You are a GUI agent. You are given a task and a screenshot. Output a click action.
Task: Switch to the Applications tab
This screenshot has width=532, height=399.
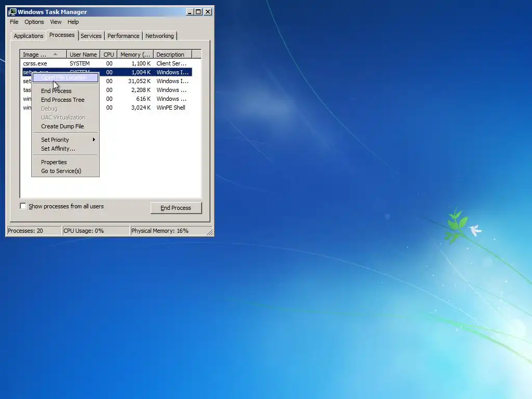tap(29, 36)
